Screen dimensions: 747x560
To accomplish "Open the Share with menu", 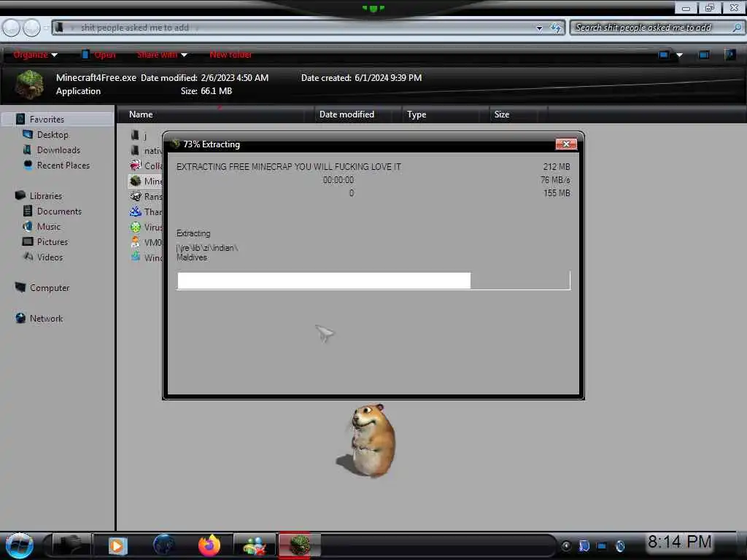I will tap(162, 55).
